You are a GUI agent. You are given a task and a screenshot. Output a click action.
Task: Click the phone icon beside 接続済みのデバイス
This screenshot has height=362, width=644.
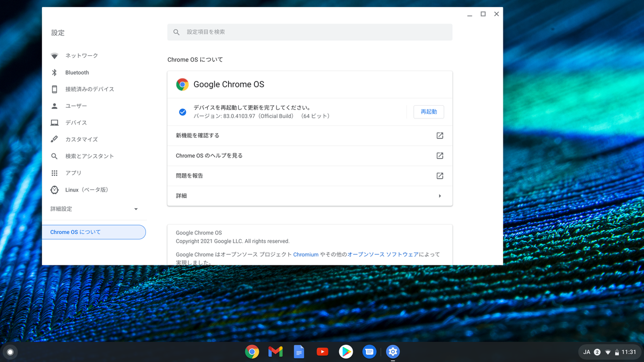coord(54,89)
